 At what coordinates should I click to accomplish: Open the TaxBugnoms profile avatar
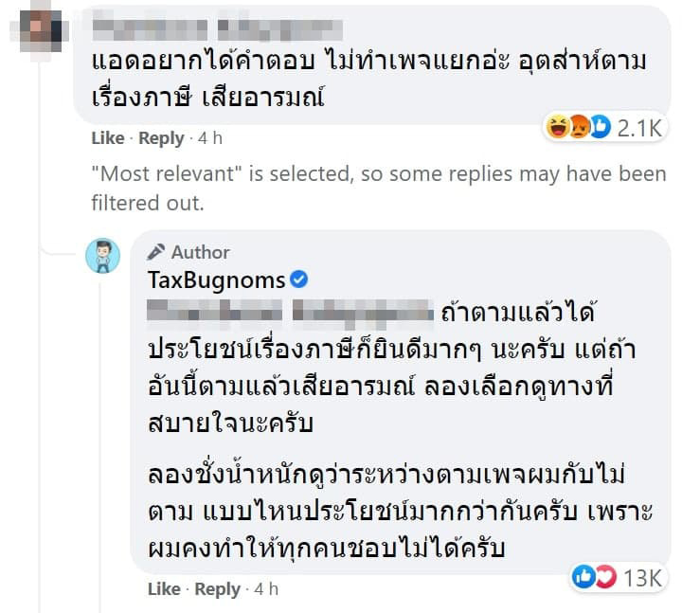103,257
